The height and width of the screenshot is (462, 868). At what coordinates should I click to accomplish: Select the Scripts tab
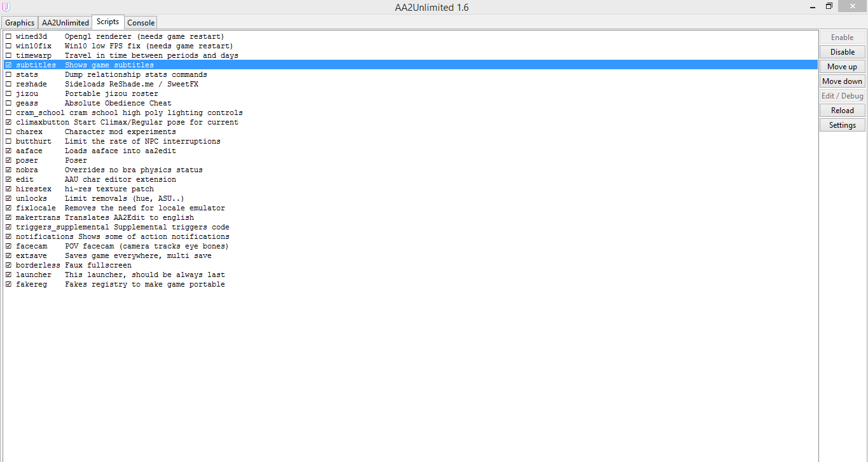(108, 22)
